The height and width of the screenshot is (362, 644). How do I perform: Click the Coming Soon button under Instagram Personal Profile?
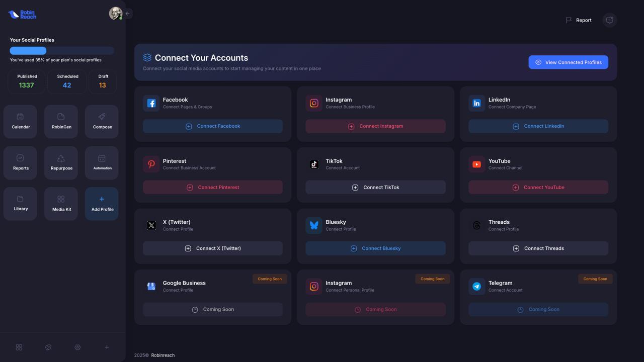click(376, 310)
